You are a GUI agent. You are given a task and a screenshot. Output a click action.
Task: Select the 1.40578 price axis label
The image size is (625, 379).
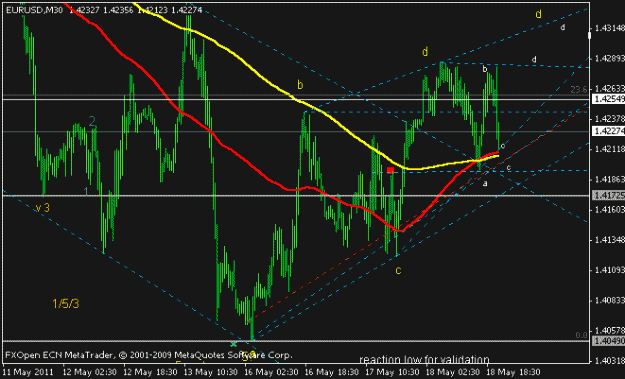click(609, 330)
